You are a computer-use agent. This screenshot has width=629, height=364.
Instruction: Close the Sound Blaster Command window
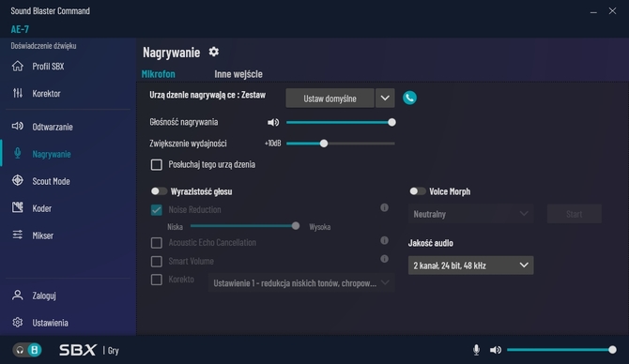click(x=612, y=11)
